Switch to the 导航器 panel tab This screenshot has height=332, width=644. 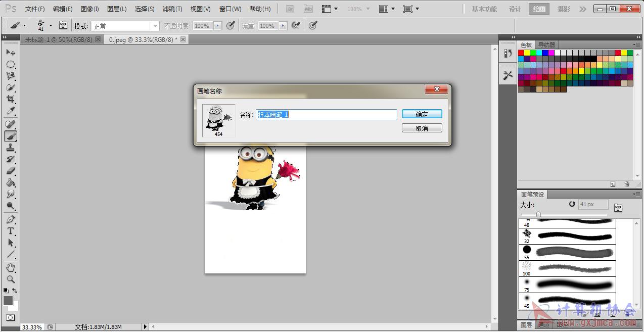(546, 45)
